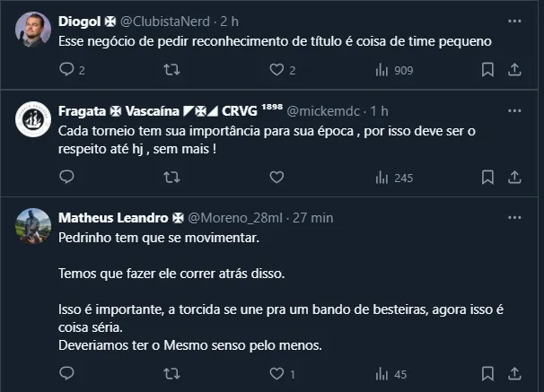Share Matheus Leandro's tweet

(514, 374)
